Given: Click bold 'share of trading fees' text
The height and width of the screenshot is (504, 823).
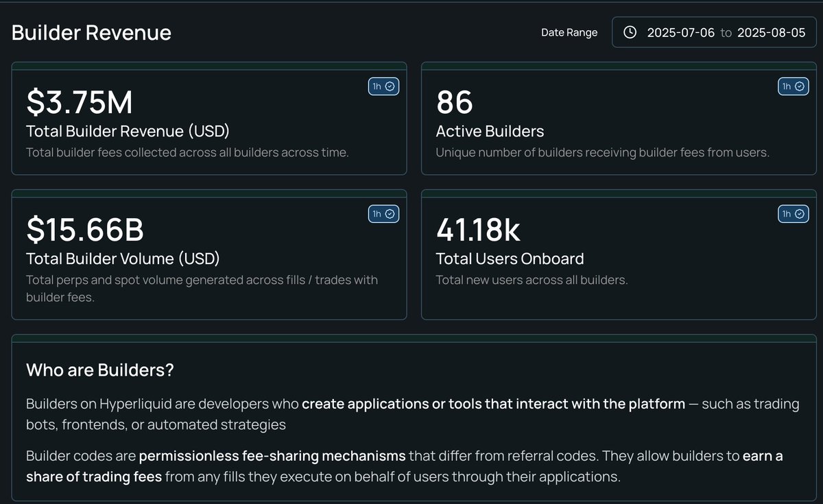Looking at the screenshot, I should click(94, 477).
